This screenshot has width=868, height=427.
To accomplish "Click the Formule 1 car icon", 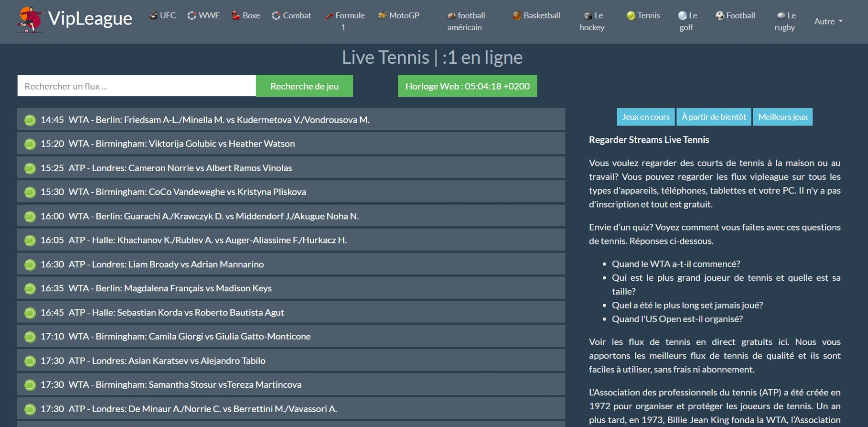I will click(x=329, y=16).
